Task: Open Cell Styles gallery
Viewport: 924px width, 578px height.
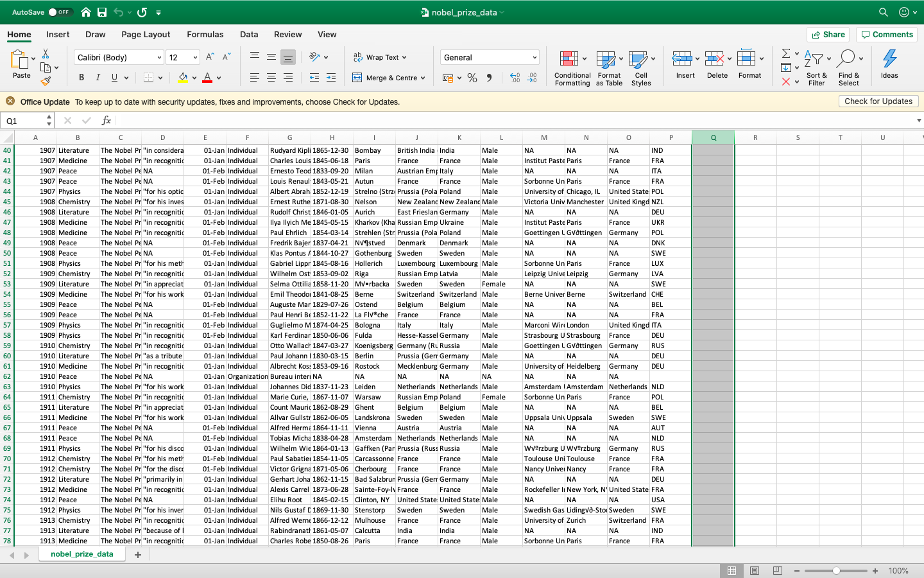Action: click(x=641, y=67)
